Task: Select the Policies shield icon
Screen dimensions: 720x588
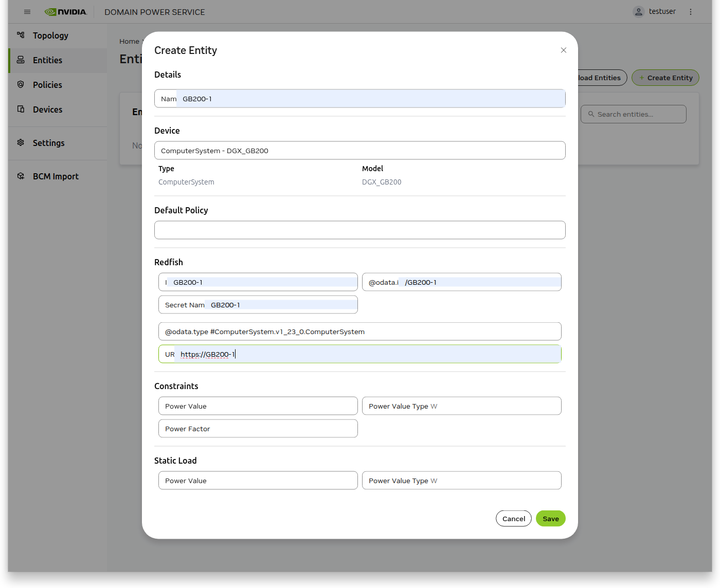Action: click(21, 85)
